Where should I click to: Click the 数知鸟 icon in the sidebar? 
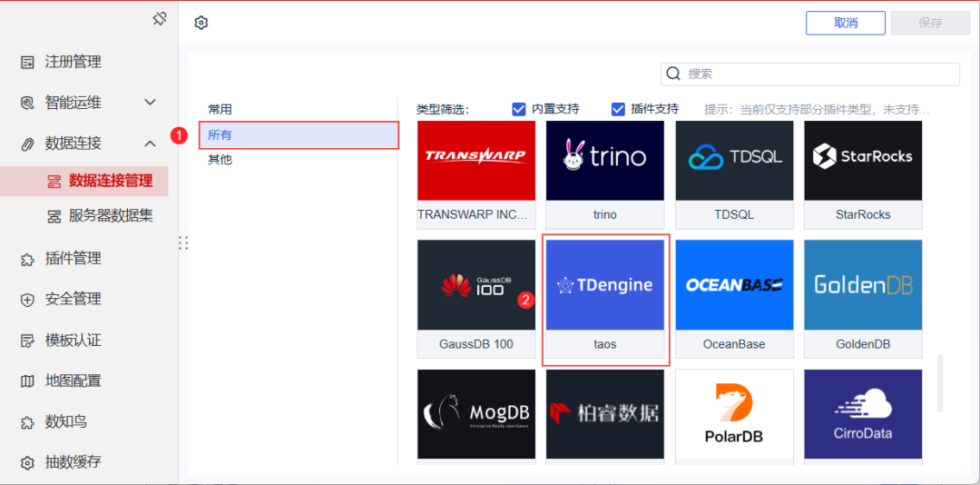27,422
